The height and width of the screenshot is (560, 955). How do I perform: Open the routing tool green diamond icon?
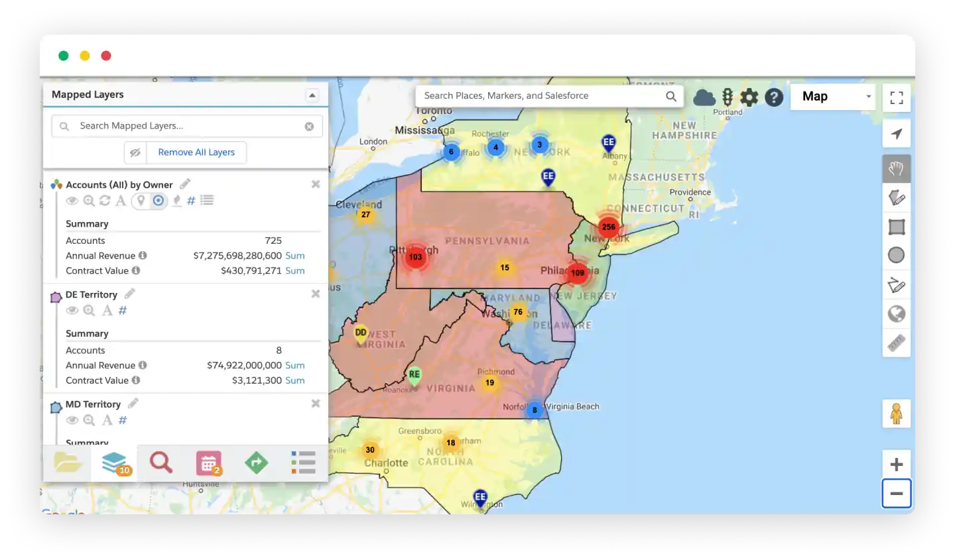(256, 462)
